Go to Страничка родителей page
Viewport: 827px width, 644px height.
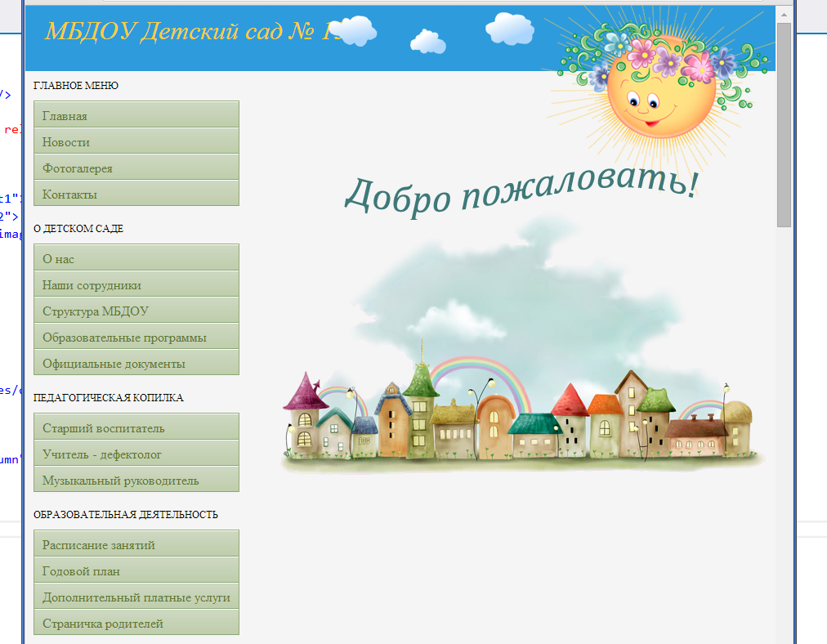click(x=136, y=623)
